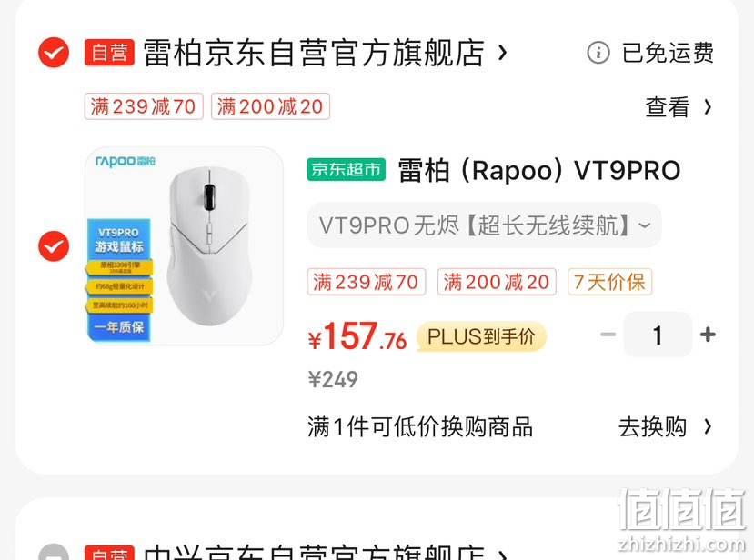Deselect the Rapoo VT9PRO product checkbox
This screenshot has height=560, width=754.
coord(54,246)
